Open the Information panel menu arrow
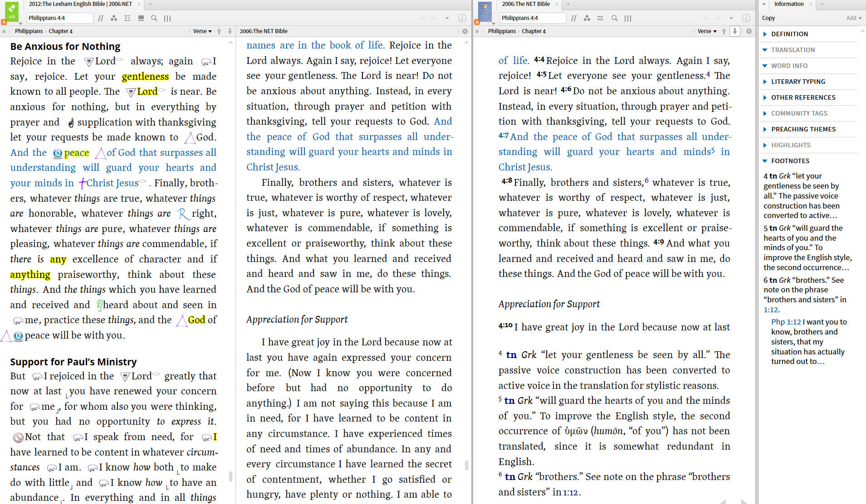 764,4
